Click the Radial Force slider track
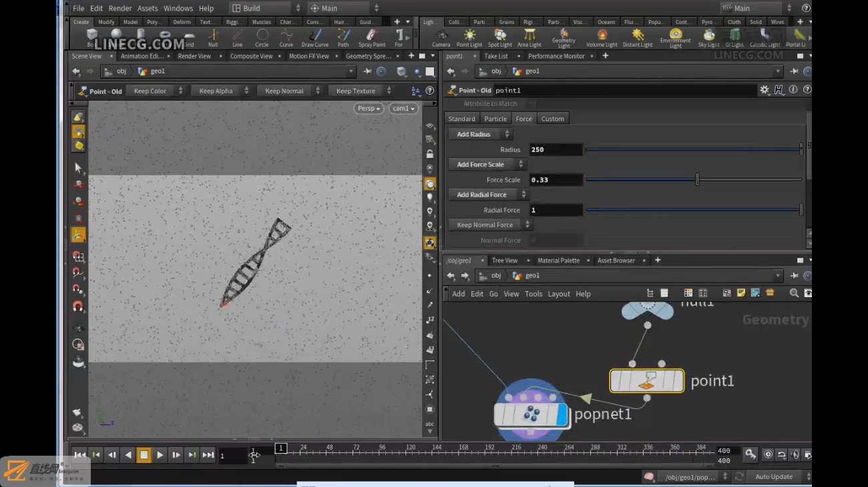 [693, 210]
